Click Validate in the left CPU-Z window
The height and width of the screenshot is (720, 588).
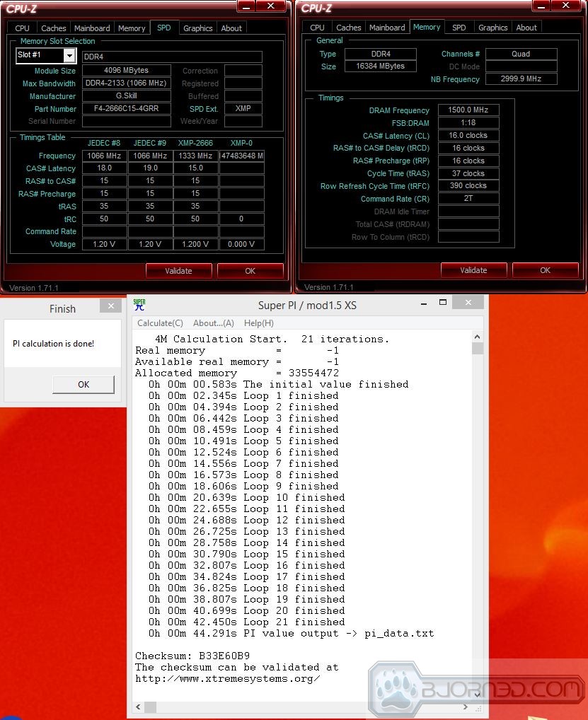pos(179,270)
